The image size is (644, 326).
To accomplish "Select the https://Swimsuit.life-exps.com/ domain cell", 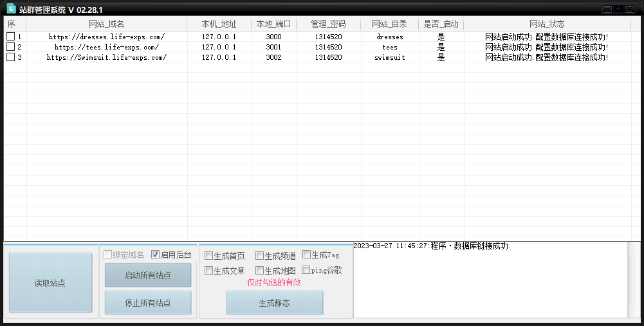I will click(x=107, y=57).
